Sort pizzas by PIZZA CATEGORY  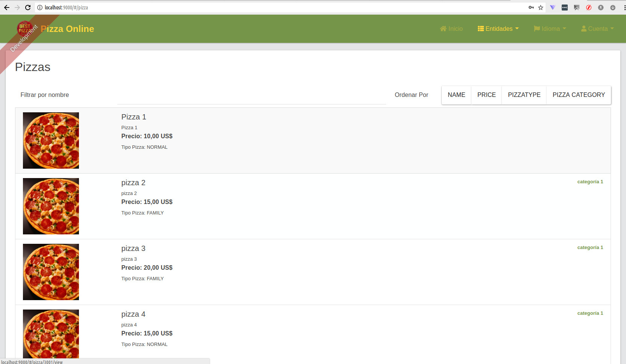click(579, 95)
